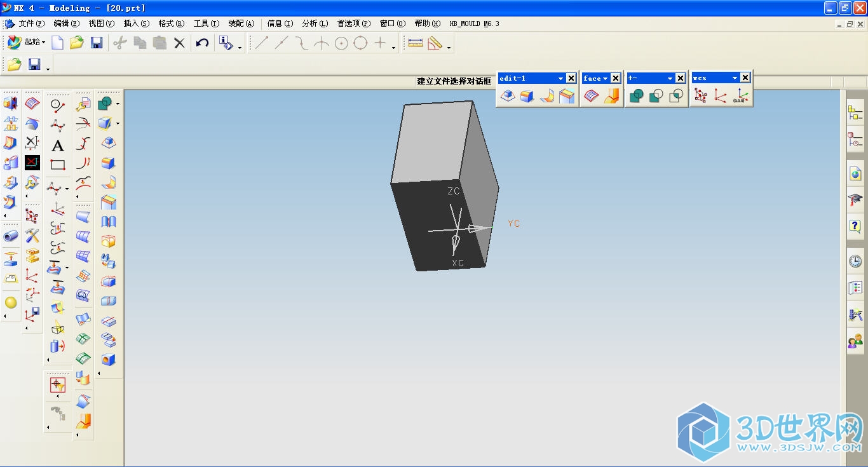The width and height of the screenshot is (868, 467).
Task: Click the Edge Blend icon in edit-1 toolbar
Action: pyautogui.click(x=527, y=96)
